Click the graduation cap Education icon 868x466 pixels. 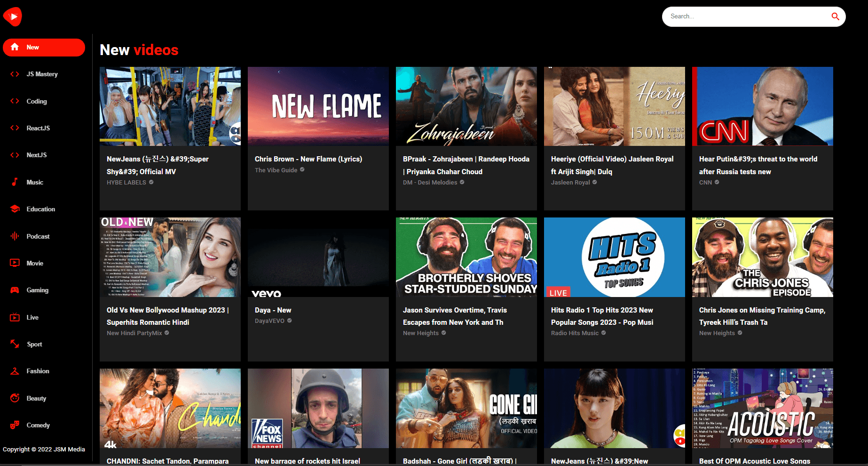coord(15,209)
